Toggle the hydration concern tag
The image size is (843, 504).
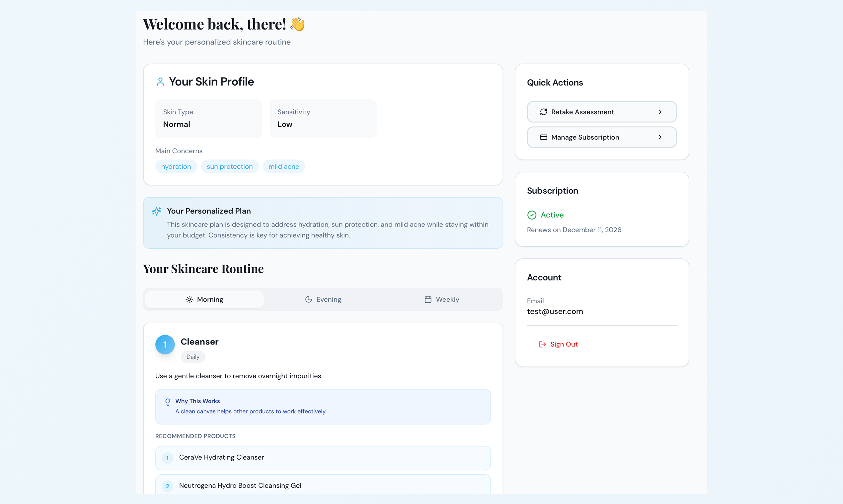pos(176,166)
